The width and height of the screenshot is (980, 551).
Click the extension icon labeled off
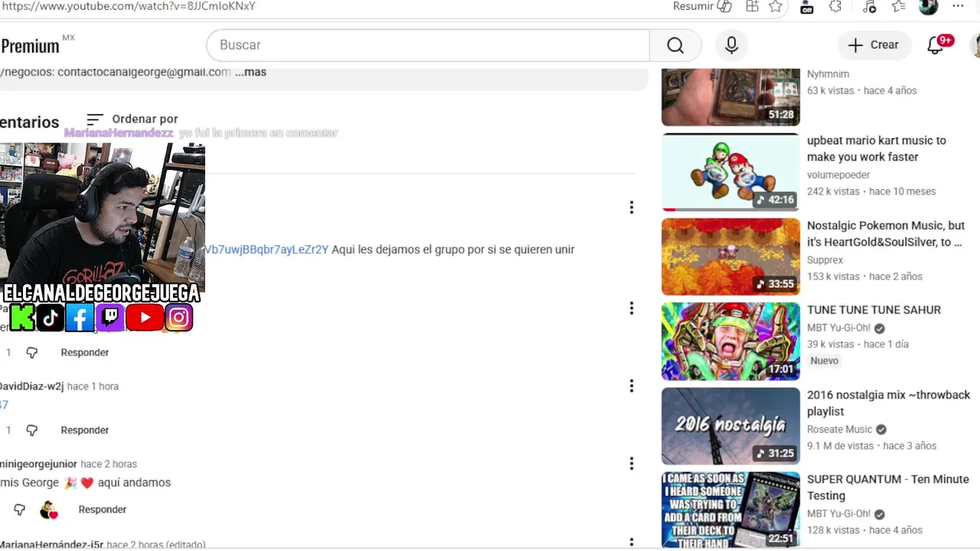click(x=806, y=7)
